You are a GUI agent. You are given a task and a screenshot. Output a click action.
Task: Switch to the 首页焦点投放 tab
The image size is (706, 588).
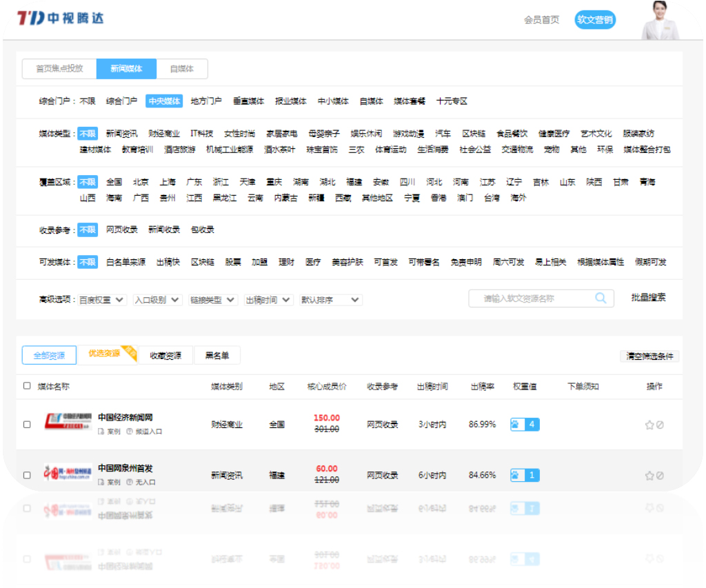[x=59, y=68]
